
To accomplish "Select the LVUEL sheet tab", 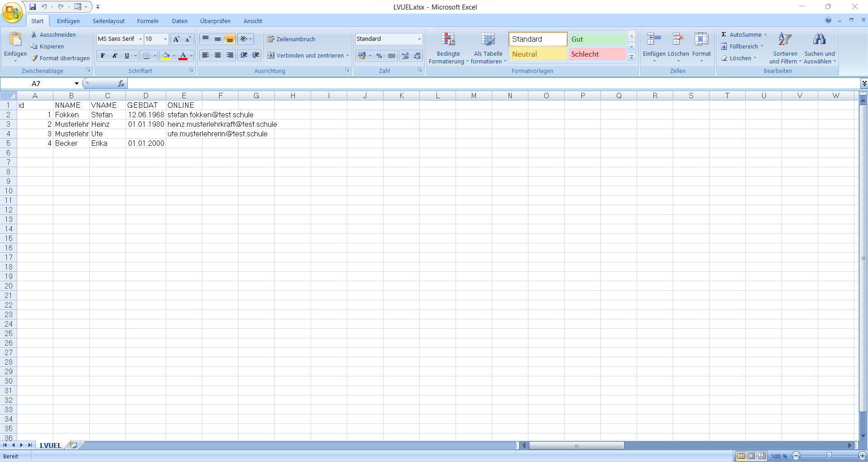I will (x=50, y=445).
